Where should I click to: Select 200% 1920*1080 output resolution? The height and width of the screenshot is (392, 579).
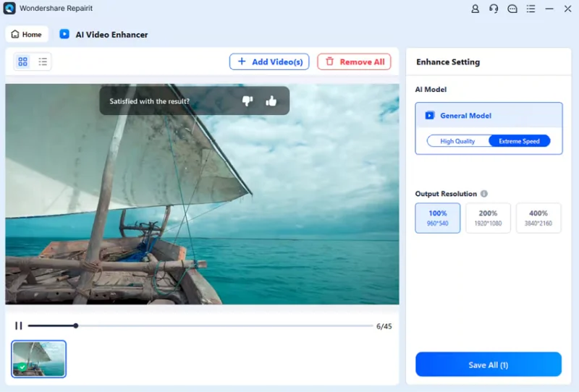tap(488, 218)
